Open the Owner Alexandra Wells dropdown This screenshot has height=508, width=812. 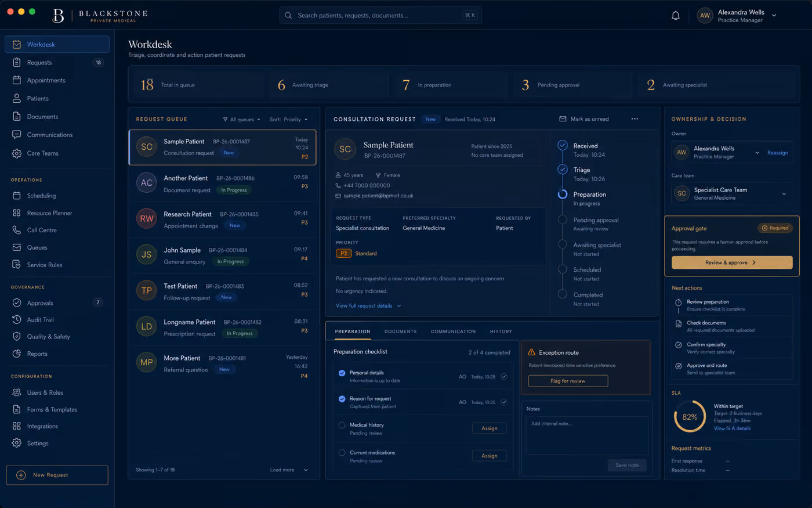(x=757, y=153)
